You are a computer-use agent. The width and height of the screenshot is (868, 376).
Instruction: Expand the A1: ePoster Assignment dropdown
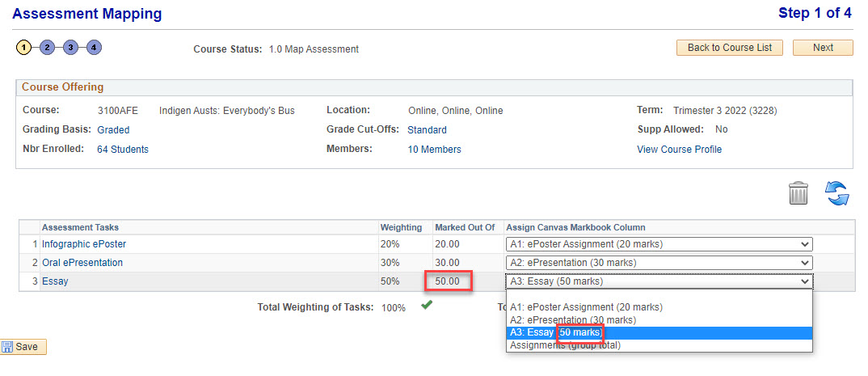659,244
